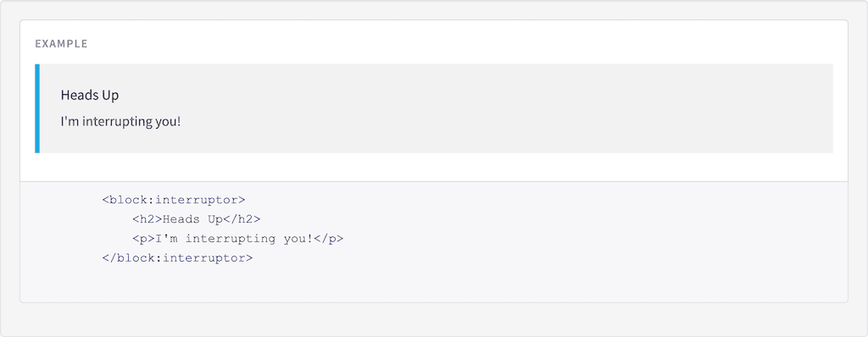Click the EXAMPLE label
Viewport: 868px width, 337px height.
[x=61, y=44]
